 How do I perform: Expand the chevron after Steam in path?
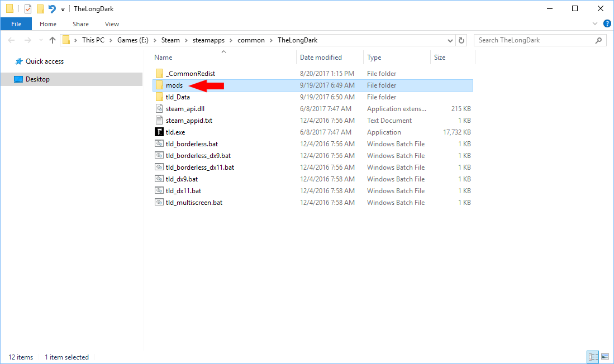click(187, 40)
